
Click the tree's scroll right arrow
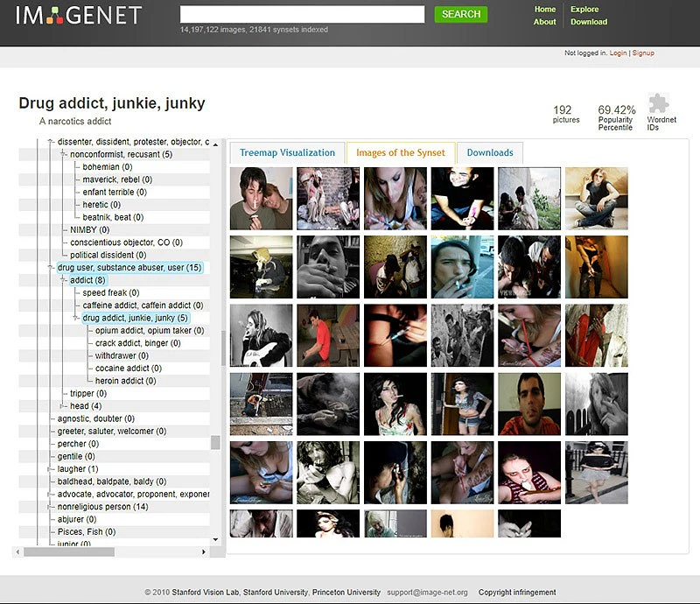[204, 551]
